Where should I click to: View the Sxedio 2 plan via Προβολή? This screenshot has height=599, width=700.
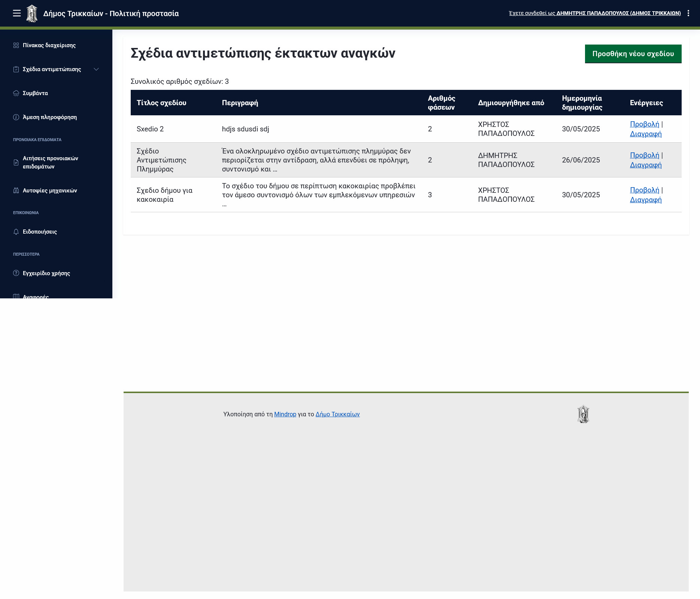point(644,124)
